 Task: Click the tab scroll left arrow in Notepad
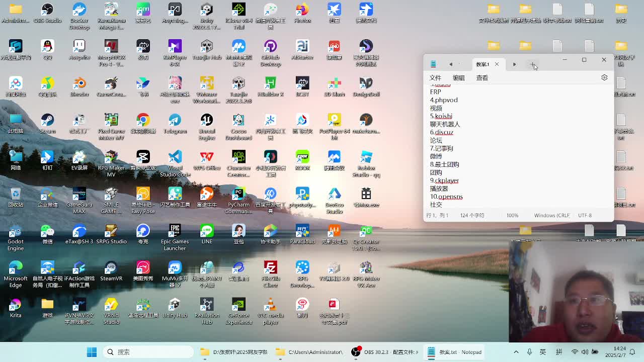(451, 64)
